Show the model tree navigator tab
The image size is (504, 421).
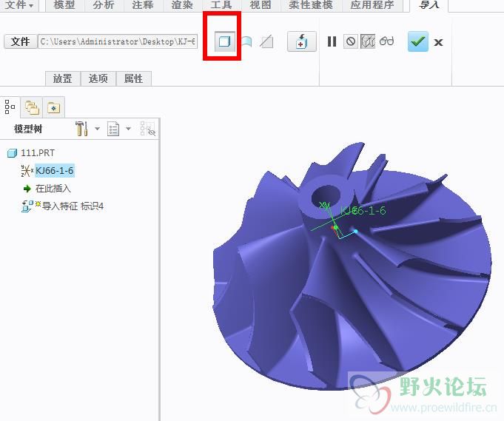(x=10, y=107)
